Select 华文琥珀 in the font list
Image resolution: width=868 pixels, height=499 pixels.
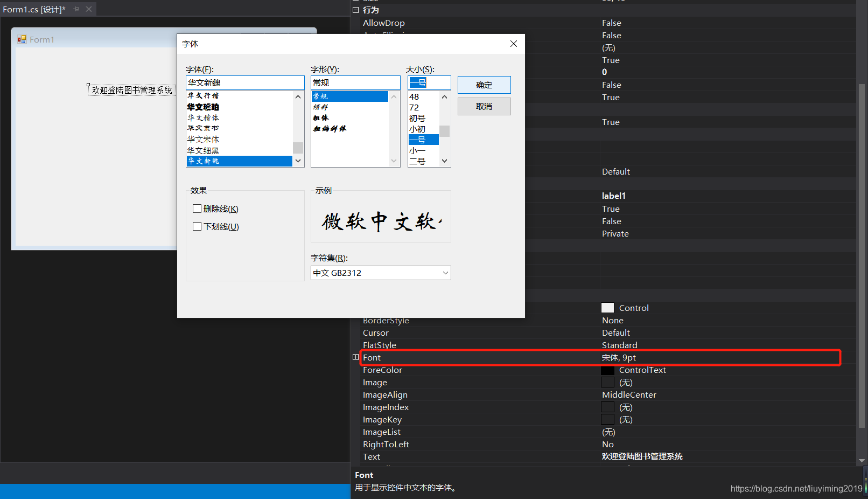click(x=240, y=107)
